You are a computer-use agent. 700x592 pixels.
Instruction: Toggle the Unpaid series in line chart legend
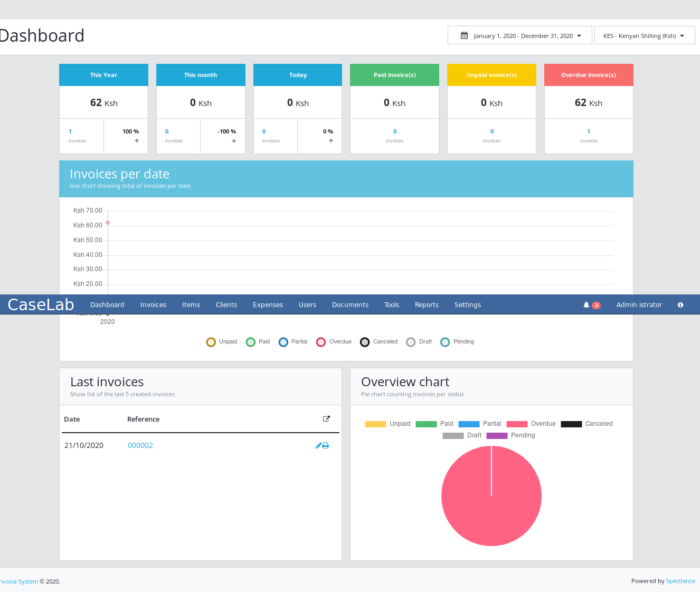(x=211, y=342)
